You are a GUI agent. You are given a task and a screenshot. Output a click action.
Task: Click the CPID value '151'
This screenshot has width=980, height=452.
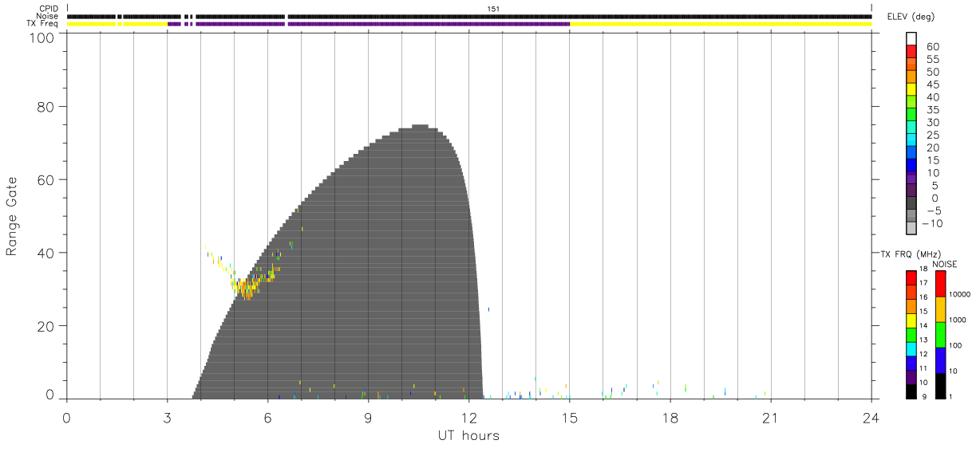(x=493, y=9)
